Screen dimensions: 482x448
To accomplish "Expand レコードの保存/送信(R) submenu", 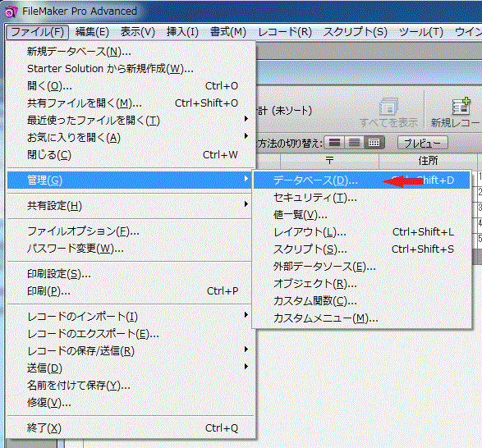I will click(131, 351).
